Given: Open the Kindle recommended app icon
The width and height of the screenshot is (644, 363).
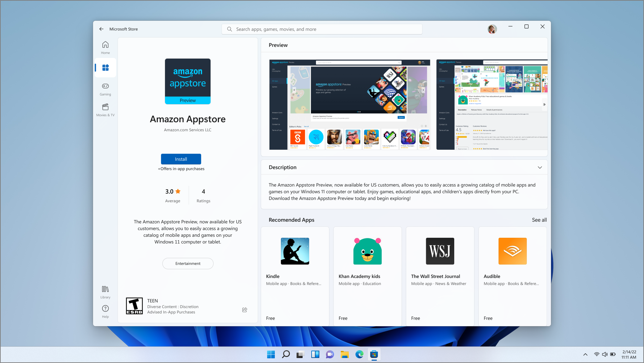Looking at the screenshot, I should click(x=294, y=250).
